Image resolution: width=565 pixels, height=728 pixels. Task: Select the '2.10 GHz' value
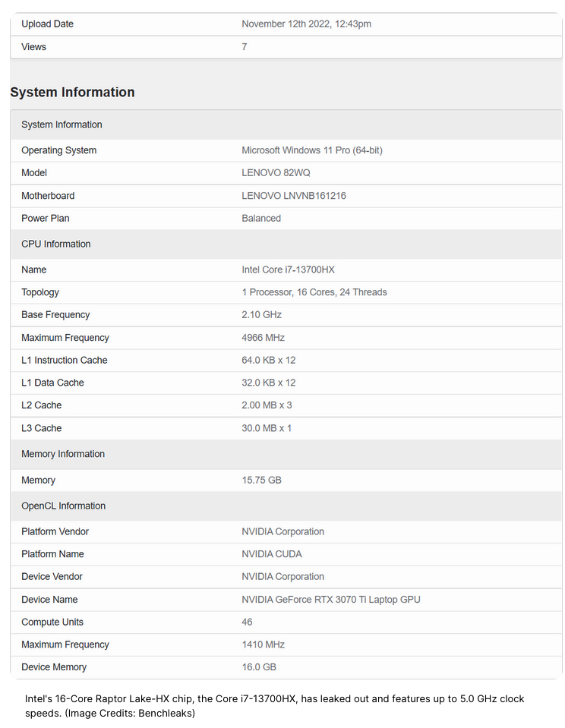pos(261,315)
